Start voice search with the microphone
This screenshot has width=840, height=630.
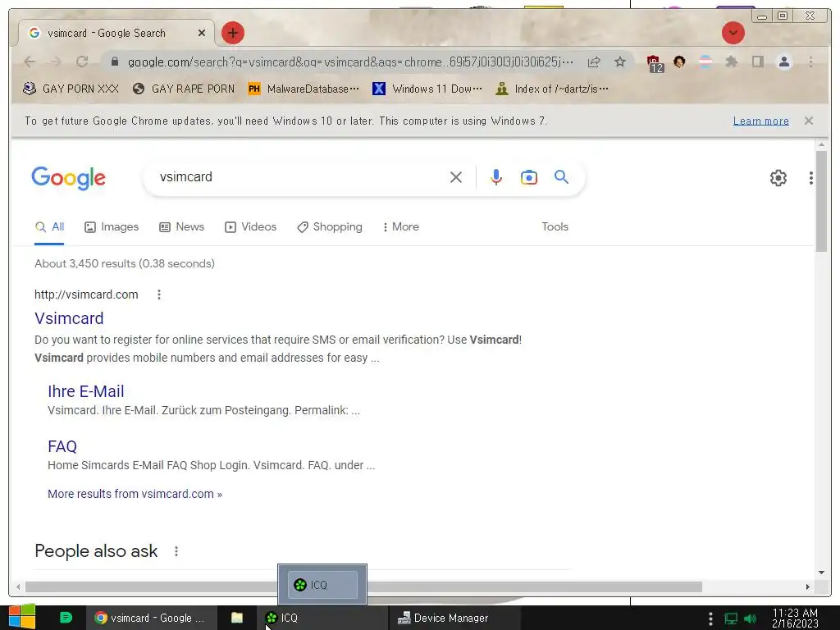[496, 177]
